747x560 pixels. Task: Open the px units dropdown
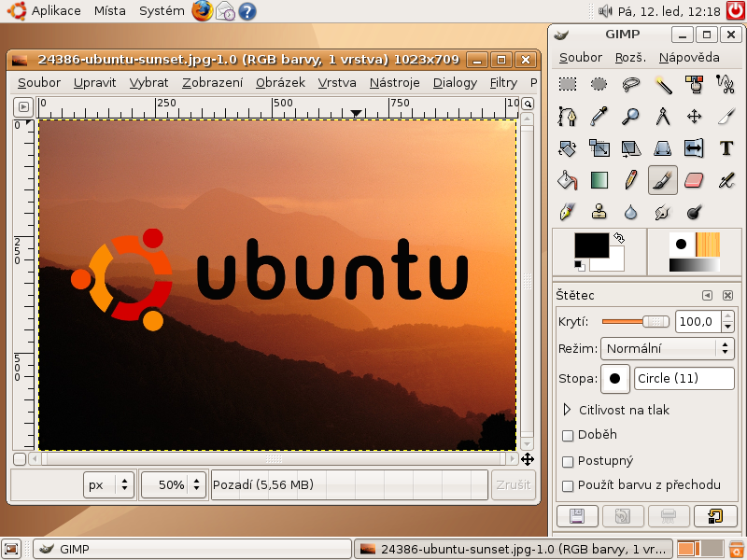point(108,484)
